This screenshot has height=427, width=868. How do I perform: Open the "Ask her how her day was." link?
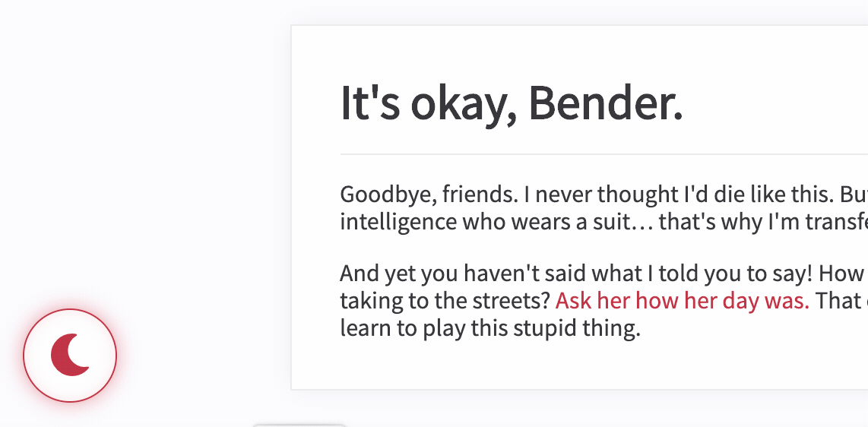click(682, 302)
